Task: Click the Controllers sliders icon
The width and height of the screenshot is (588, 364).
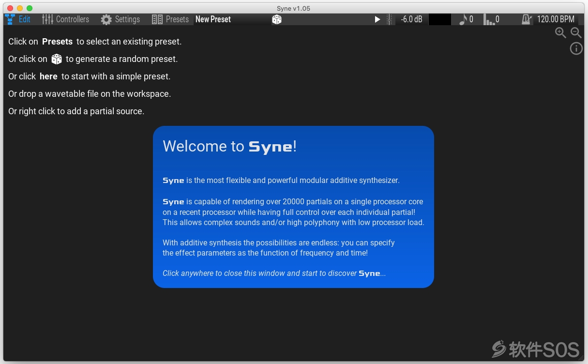Action: (x=47, y=19)
